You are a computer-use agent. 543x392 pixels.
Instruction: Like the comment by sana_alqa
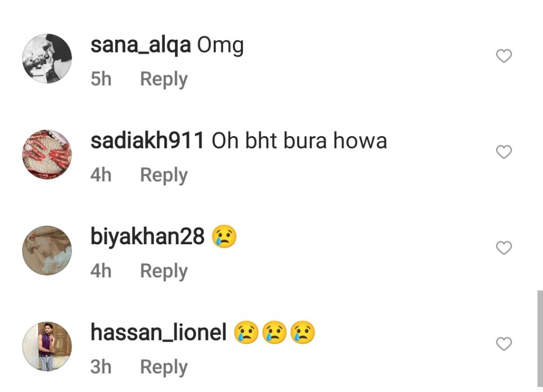tap(504, 56)
